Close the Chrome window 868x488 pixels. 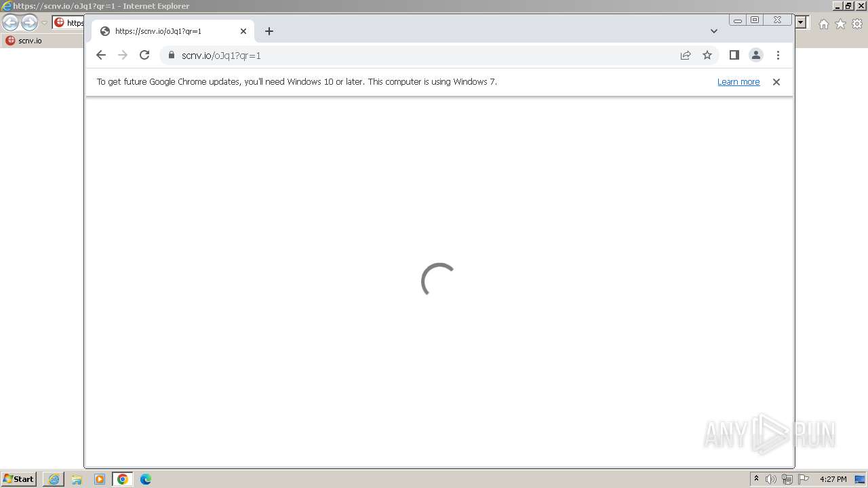[x=777, y=20]
